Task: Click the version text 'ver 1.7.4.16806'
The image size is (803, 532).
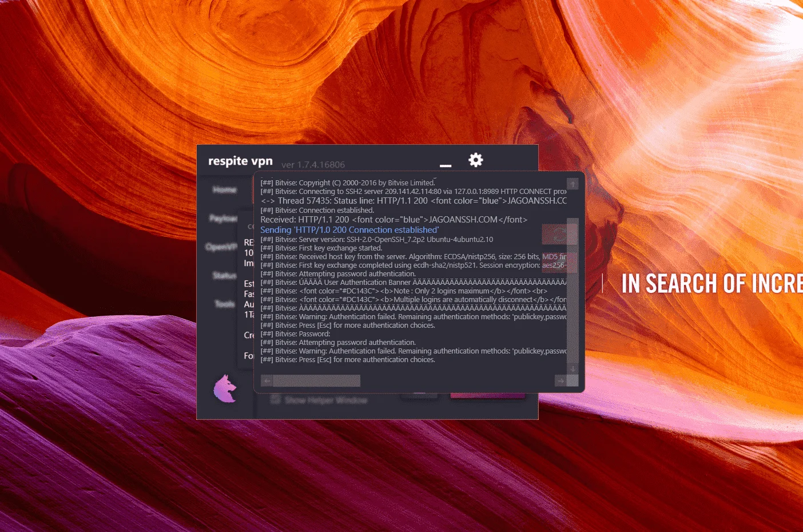Action: coord(313,165)
